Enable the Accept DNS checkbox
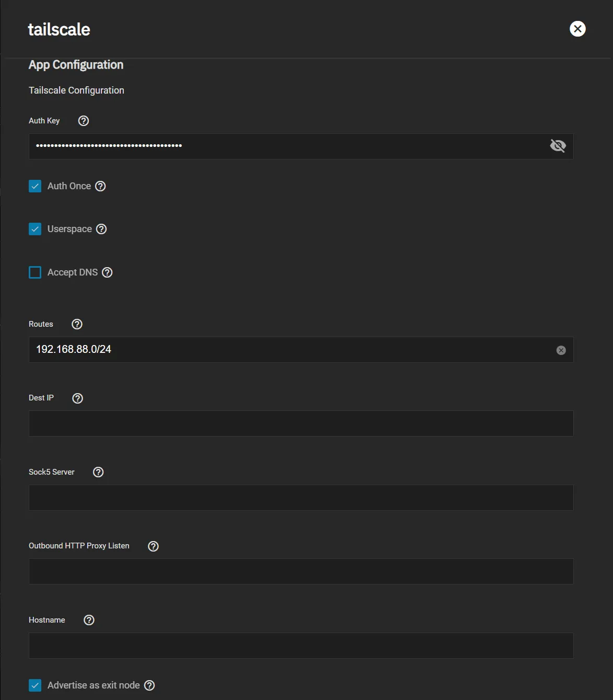 pyautogui.click(x=35, y=272)
